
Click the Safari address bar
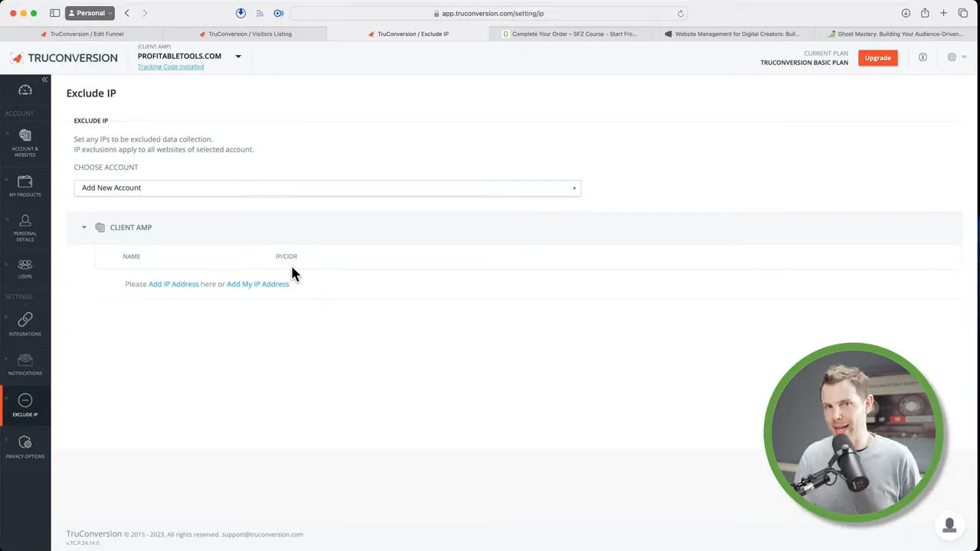click(x=490, y=13)
